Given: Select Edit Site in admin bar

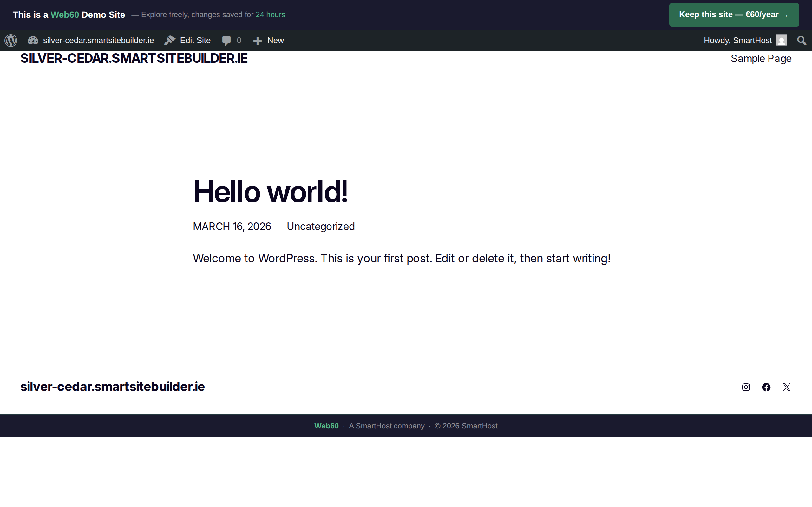Looking at the screenshot, I should coord(195,41).
